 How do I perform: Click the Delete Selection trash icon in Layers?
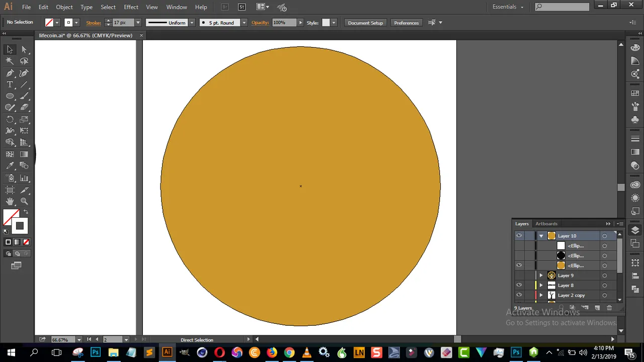(609, 308)
